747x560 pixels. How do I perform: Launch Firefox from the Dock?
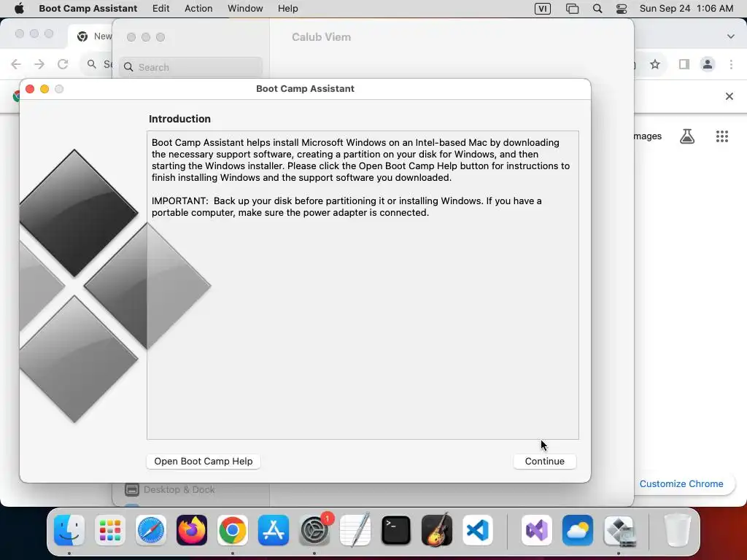192,530
